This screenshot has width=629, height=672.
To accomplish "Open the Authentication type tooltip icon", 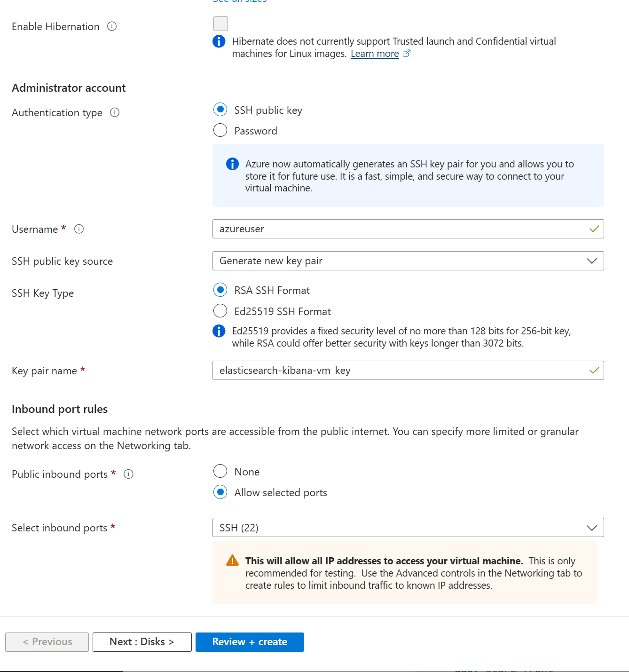I will pos(115,112).
